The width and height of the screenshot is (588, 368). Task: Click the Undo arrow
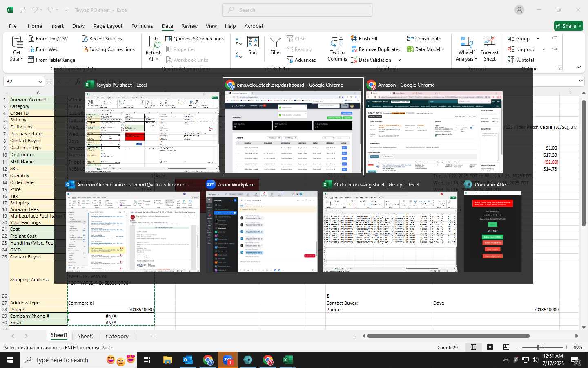35,10
